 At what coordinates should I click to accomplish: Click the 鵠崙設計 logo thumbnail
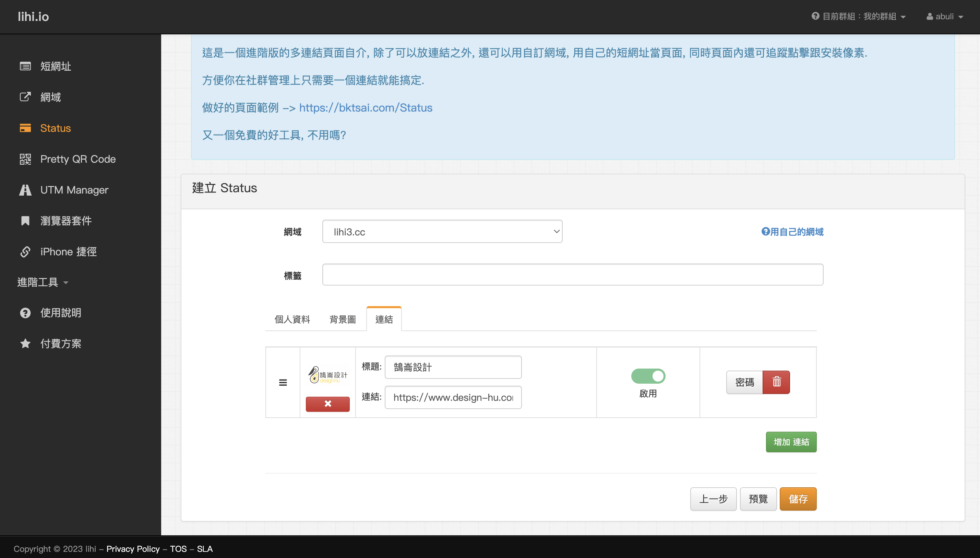point(328,374)
